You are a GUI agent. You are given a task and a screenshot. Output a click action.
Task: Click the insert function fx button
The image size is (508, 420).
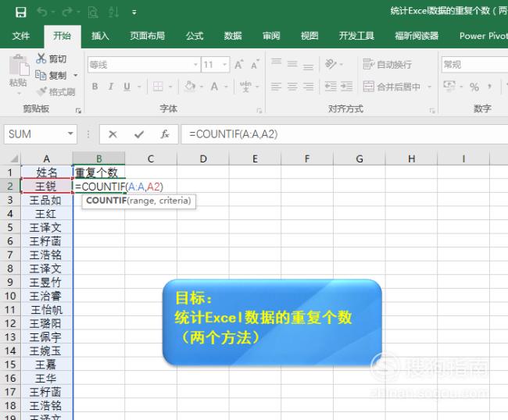coord(165,134)
